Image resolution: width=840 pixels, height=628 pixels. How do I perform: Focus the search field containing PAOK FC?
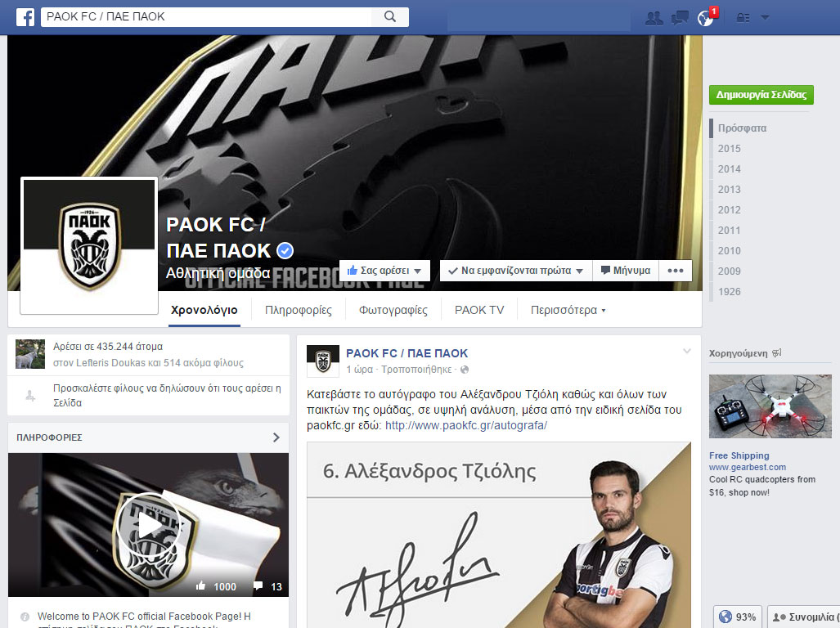click(x=206, y=17)
